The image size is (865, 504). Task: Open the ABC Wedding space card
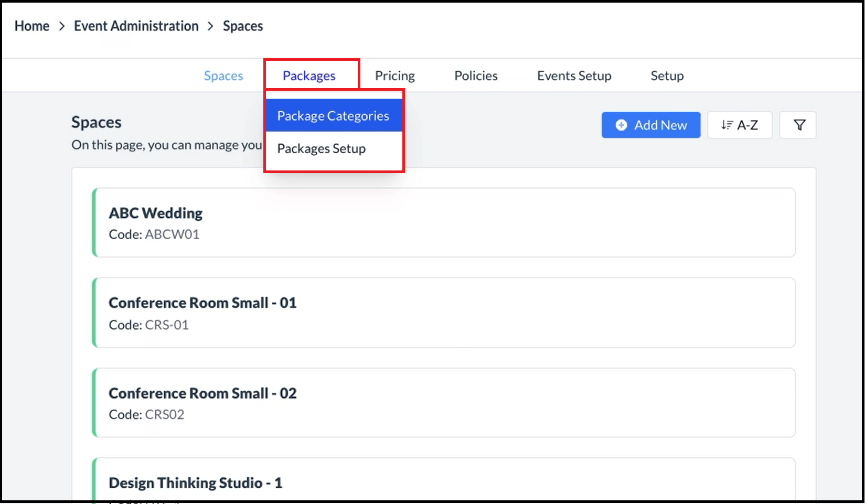pyautogui.click(x=443, y=223)
